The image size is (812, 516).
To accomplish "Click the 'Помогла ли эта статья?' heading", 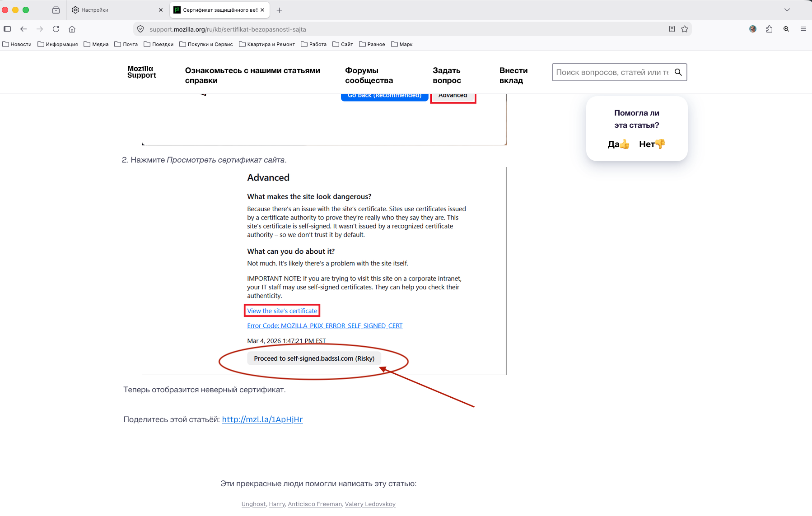I will [x=637, y=119].
